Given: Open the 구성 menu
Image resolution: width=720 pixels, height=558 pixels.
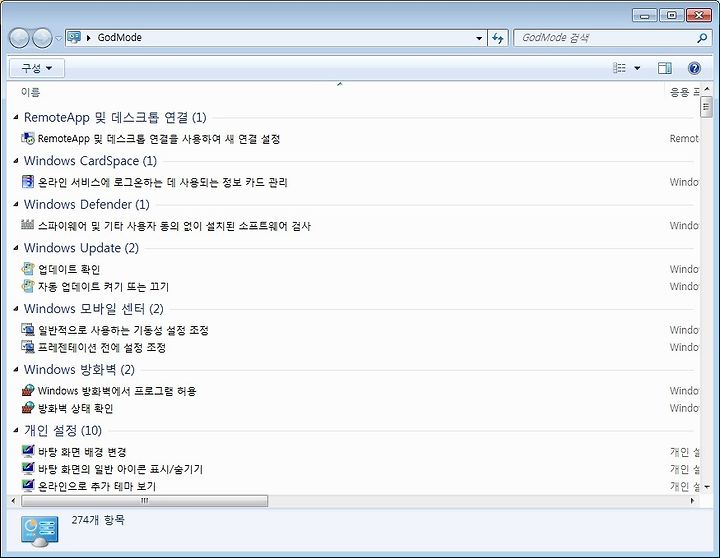Looking at the screenshot, I should (37, 68).
